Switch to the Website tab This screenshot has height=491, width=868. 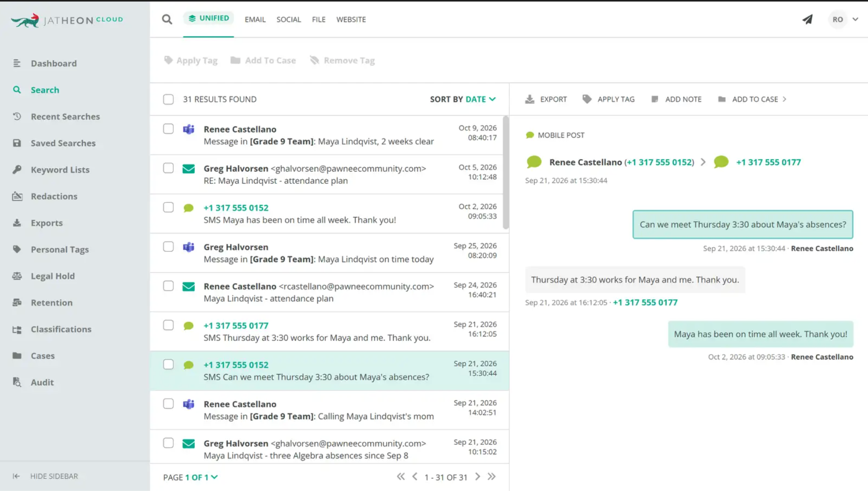[351, 19]
